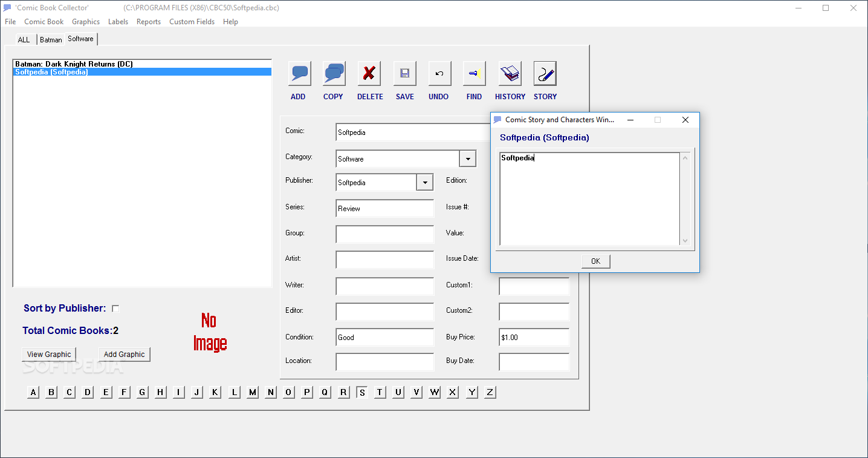This screenshot has width=868, height=458.
Task: Click the FIND toolbar icon
Action: coord(474,73)
